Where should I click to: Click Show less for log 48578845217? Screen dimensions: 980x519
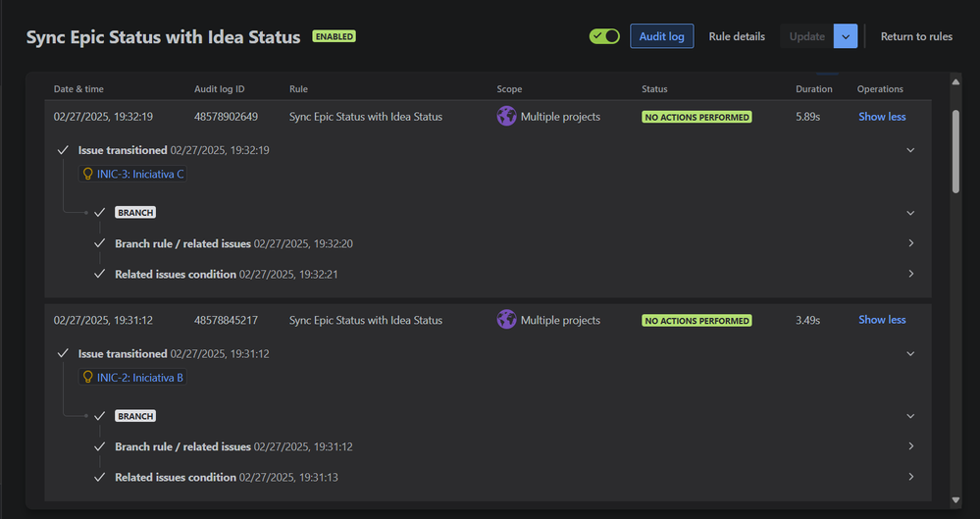(x=882, y=320)
